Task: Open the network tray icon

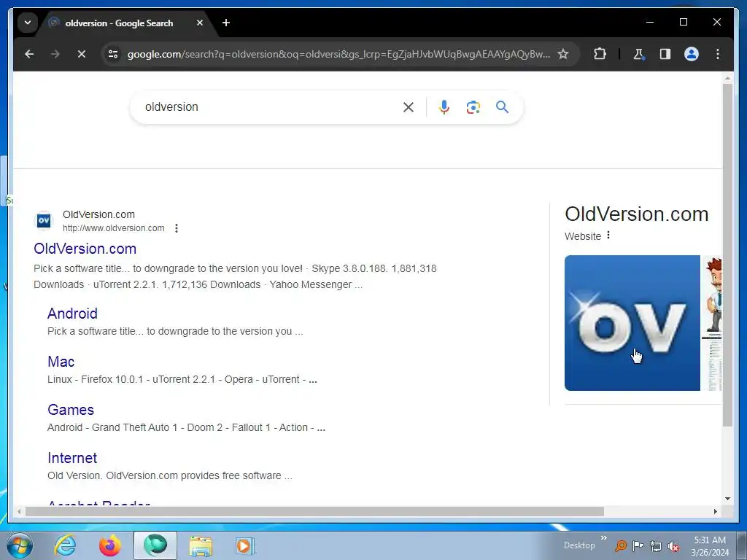Action: pyautogui.click(x=656, y=546)
